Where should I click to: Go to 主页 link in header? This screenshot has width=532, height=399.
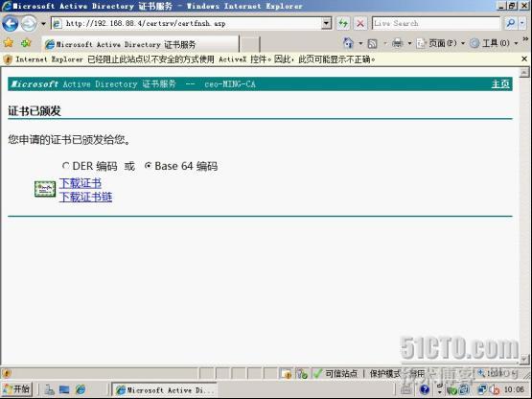(500, 83)
